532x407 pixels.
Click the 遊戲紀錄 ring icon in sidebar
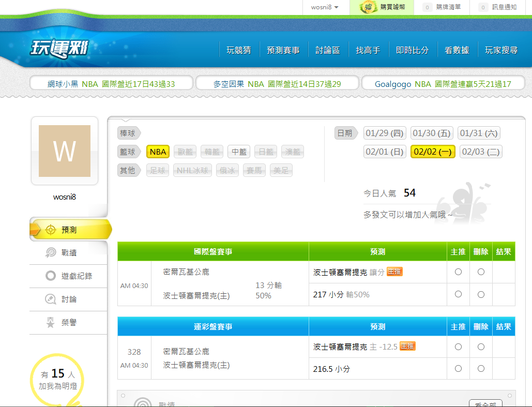pos(51,276)
